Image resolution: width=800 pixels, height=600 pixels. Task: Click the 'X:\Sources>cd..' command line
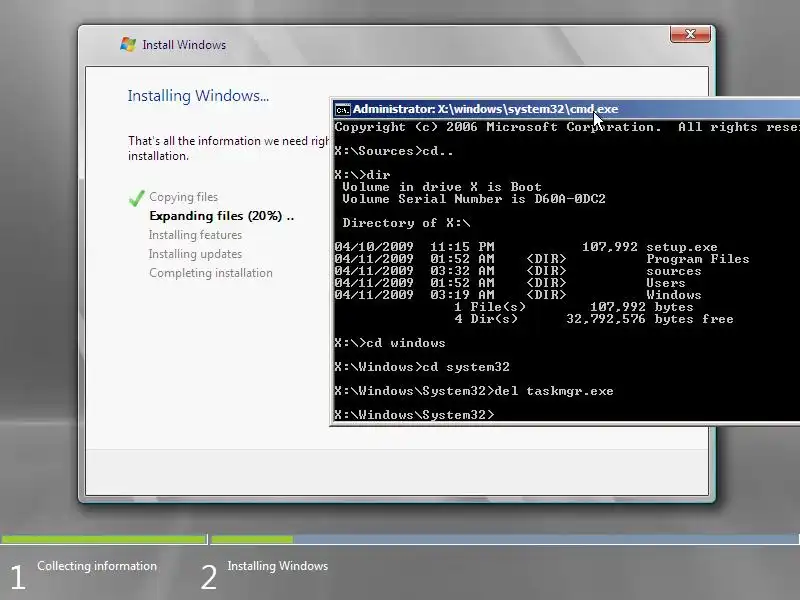(393, 151)
